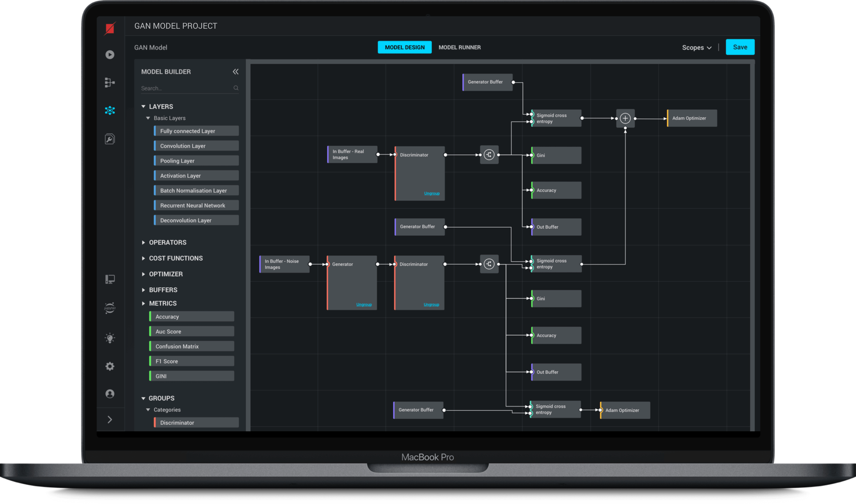Image resolution: width=856 pixels, height=504 pixels.
Task: Select the upper Out Buffer node
Action: point(556,227)
